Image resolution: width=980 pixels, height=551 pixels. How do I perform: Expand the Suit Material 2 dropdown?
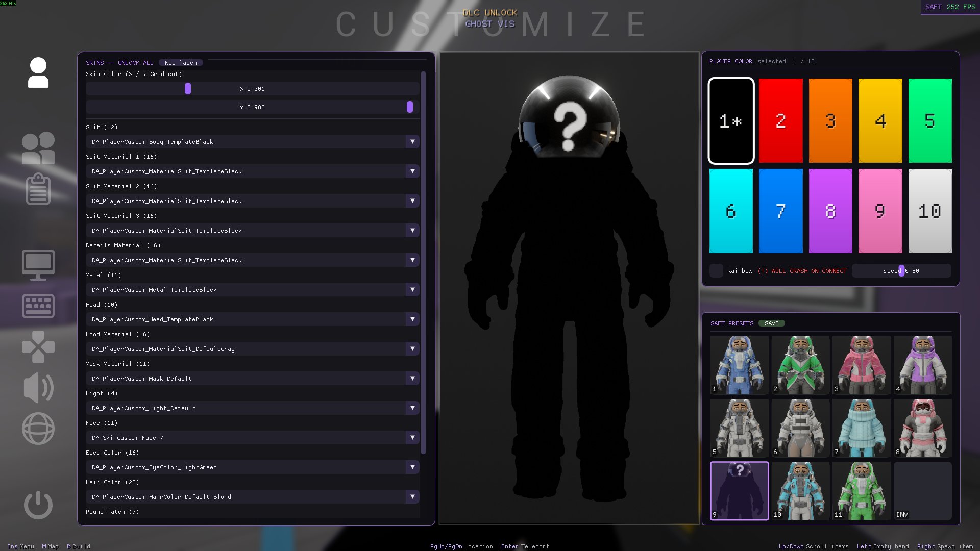253,201
